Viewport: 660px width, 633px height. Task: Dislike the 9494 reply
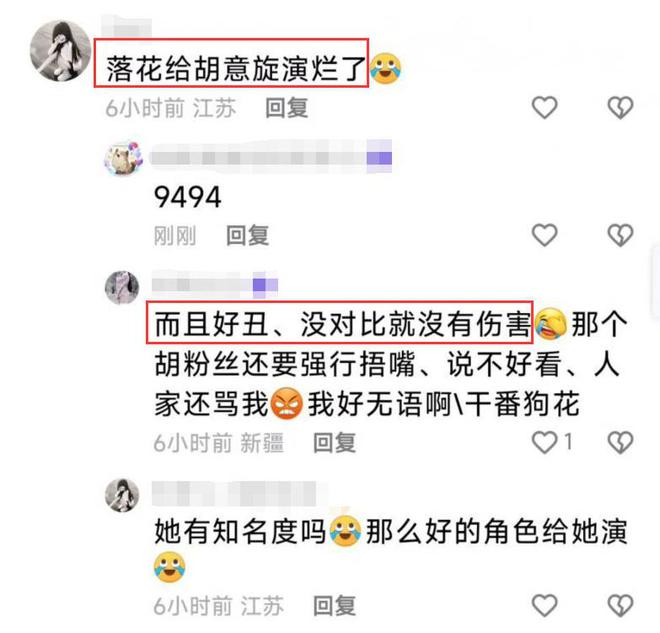[620, 235]
